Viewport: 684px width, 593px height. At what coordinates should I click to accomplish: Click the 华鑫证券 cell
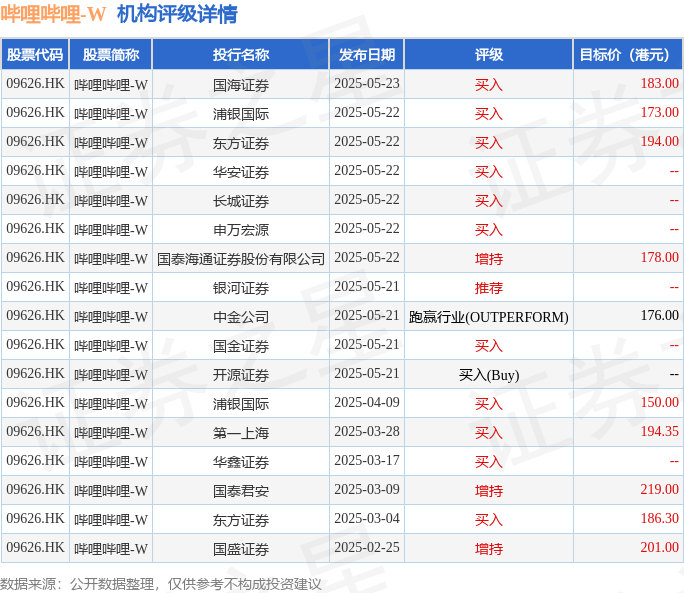pos(241,462)
